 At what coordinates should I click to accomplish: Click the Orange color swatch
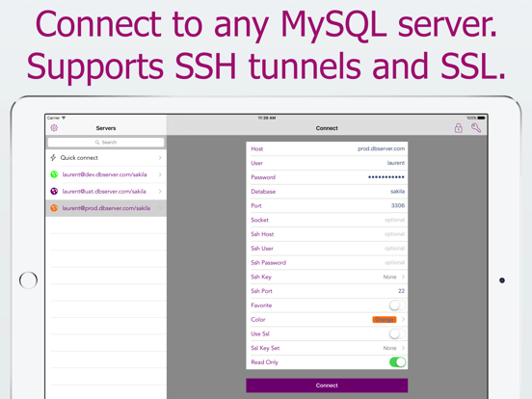[385, 320]
